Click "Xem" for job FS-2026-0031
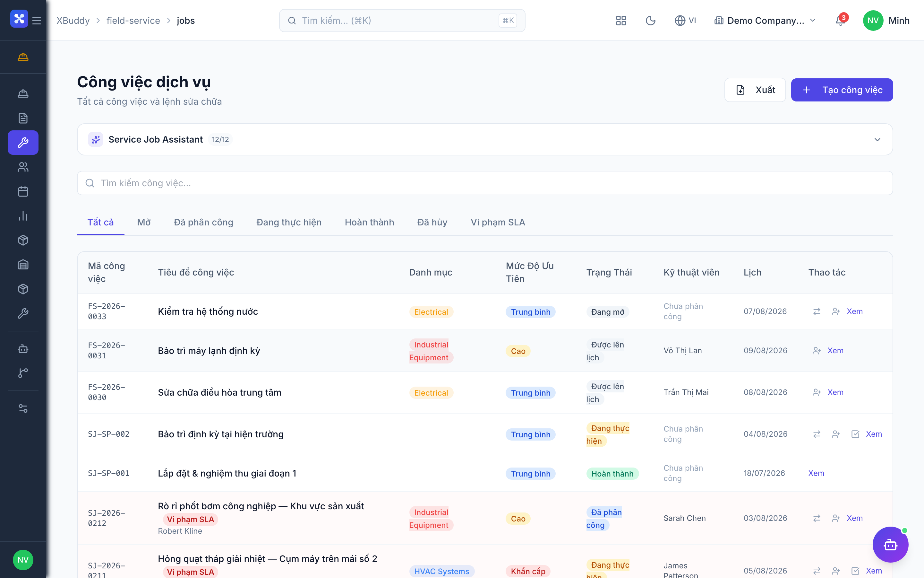Screen dimensions: 924x578 pyautogui.click(x=835, y=351)
